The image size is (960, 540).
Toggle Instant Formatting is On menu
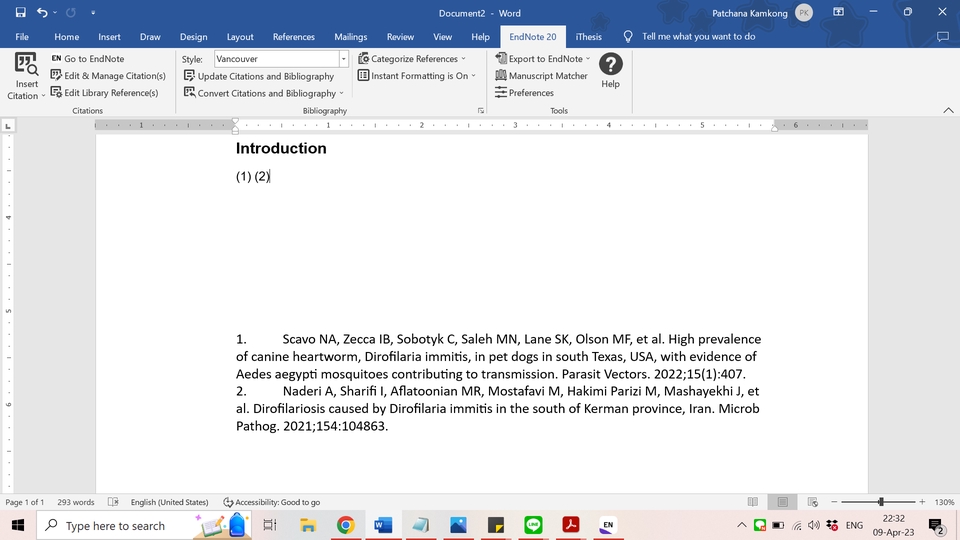pyautogui.click(x=416, y=76)
